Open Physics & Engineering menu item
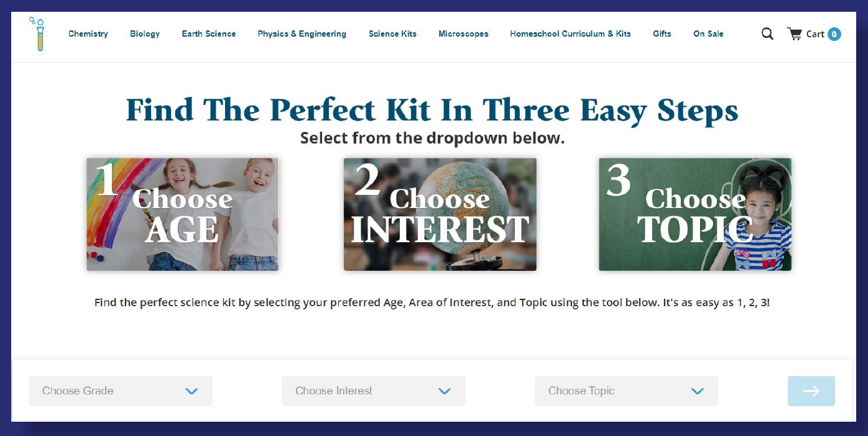 tap(302, 34)
